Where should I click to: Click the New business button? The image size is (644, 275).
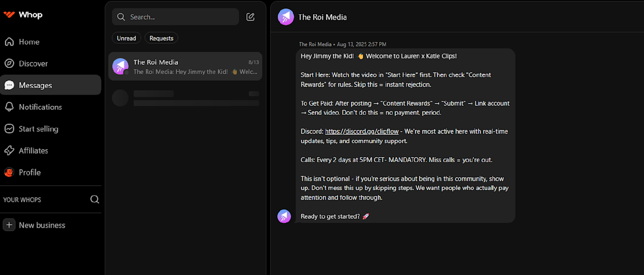pyautogui.click(x=34, y=225)
